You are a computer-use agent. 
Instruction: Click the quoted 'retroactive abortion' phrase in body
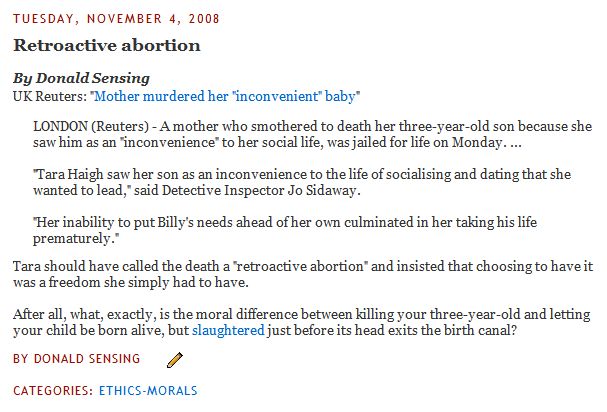[x=300, y=266]
